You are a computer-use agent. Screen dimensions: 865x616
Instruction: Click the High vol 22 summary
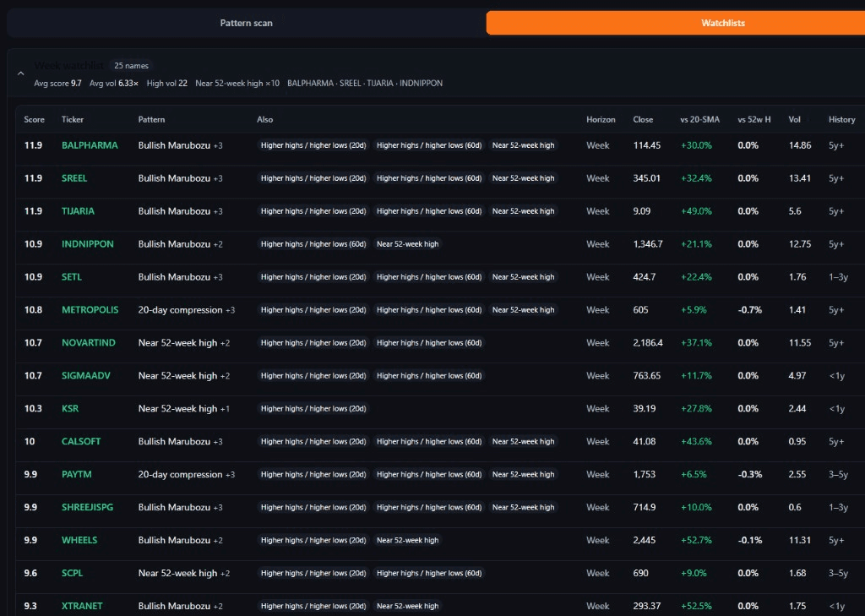166,84
